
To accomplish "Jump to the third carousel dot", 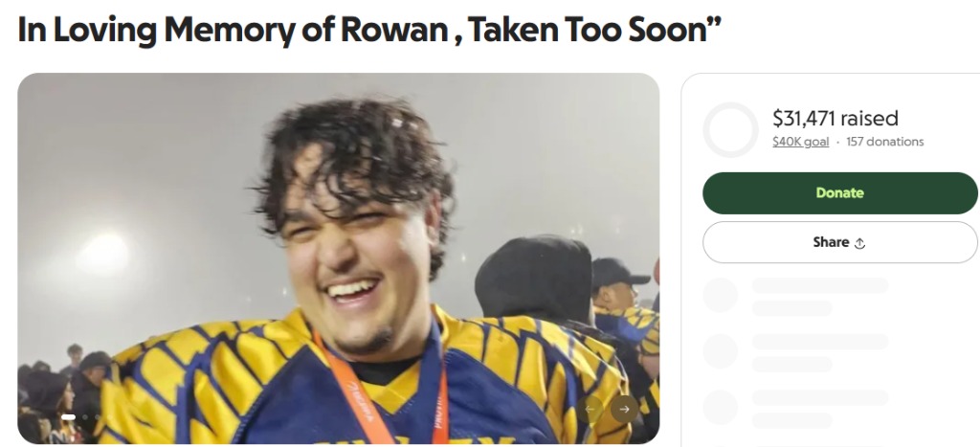I will point(97,417).
